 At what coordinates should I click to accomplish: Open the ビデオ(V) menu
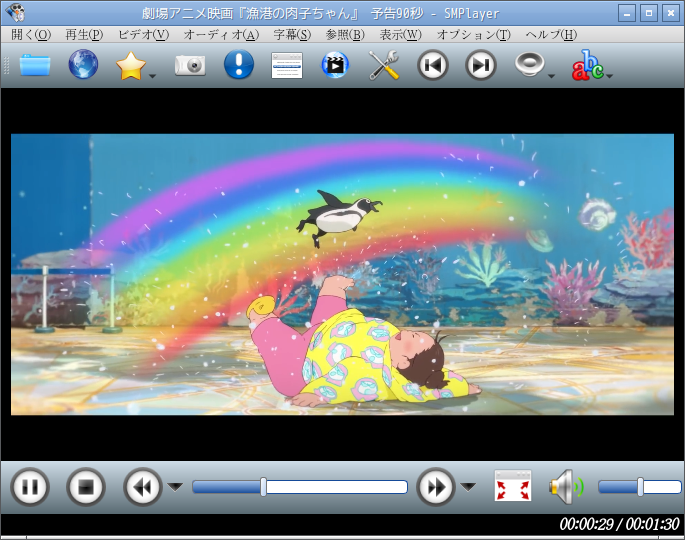click(143, 35)
